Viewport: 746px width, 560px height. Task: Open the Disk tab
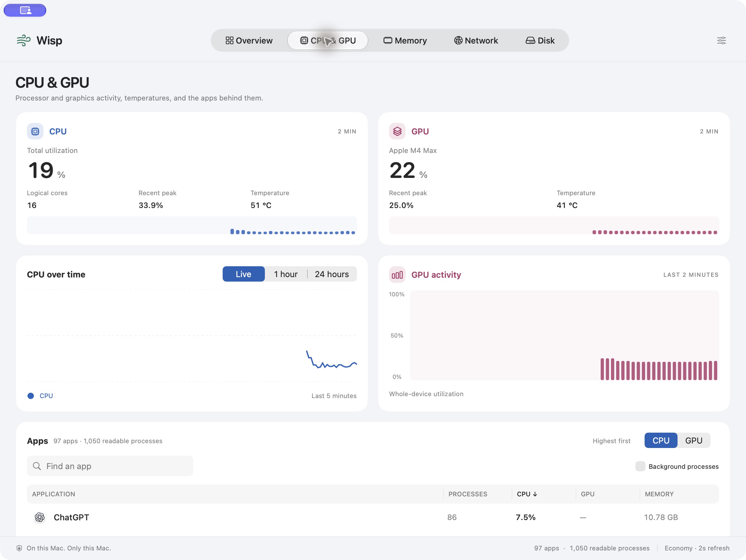click(540, 41)
